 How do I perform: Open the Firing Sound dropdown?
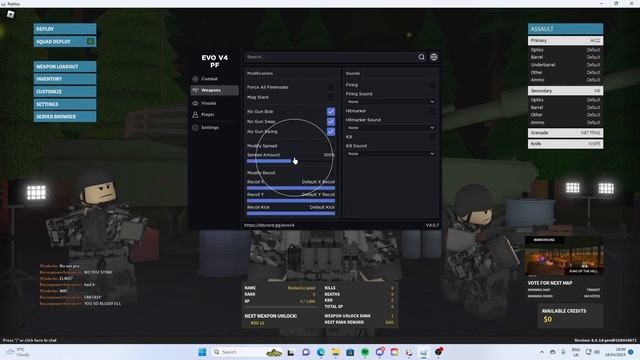[391, 102]
